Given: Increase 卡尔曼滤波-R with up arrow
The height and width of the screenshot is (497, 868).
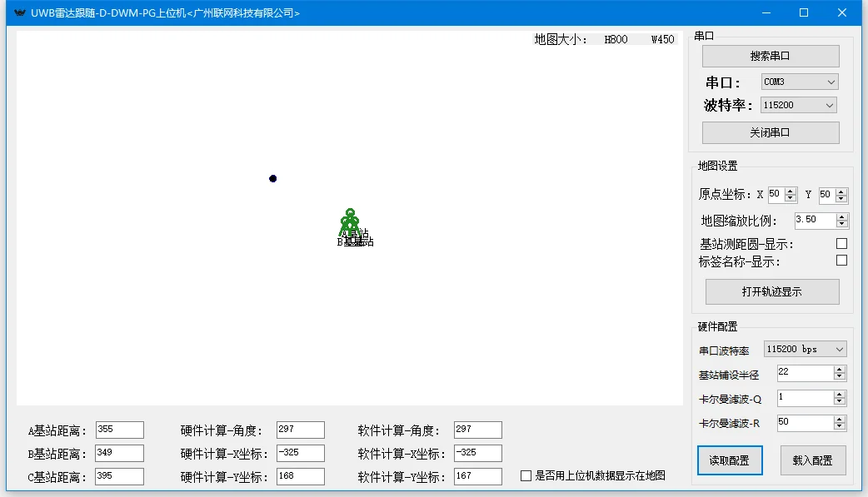Looking at the screenshot, I should click(x=840, y=420).
